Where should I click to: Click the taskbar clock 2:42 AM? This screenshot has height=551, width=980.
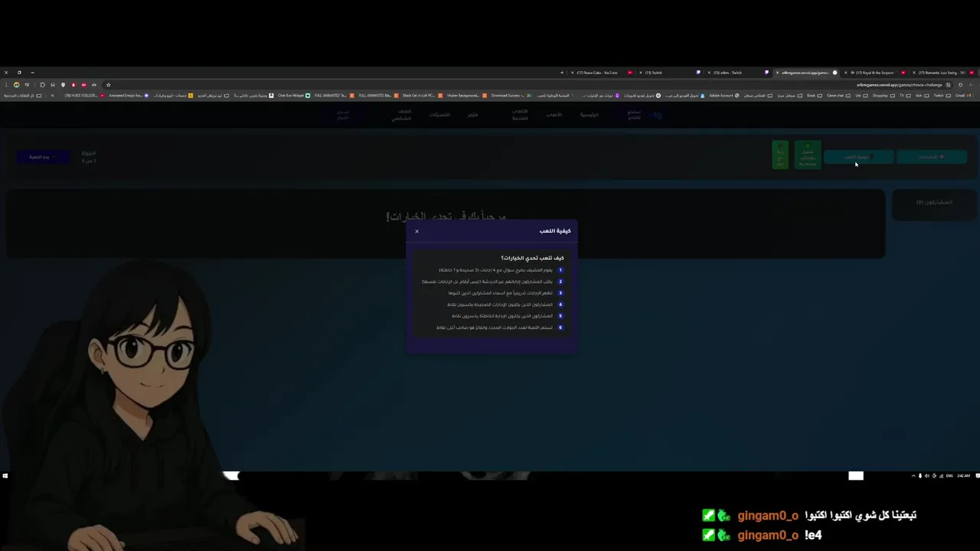pos(963,475)
